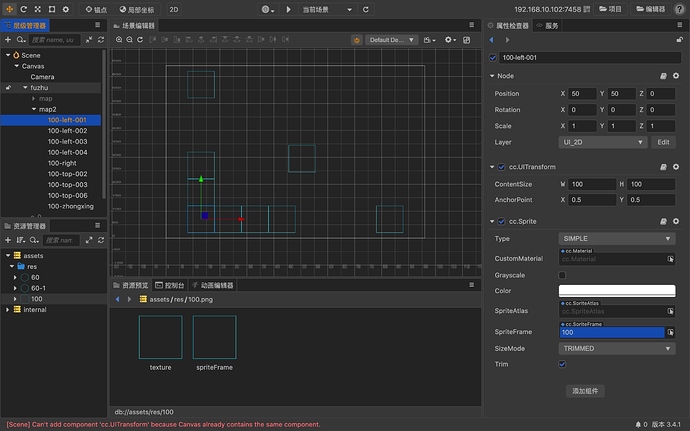Viewport: 690px width, 431px height.
Task: Open the white Color swatch picker
Action: click(616, 291)
